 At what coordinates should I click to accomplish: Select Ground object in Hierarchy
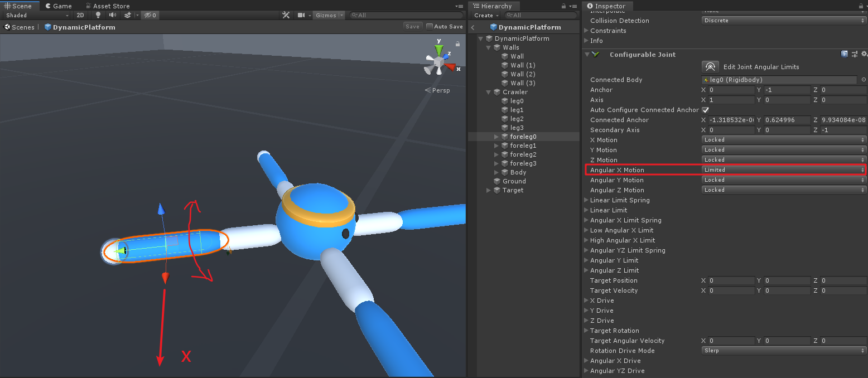(x=514, y=181)
